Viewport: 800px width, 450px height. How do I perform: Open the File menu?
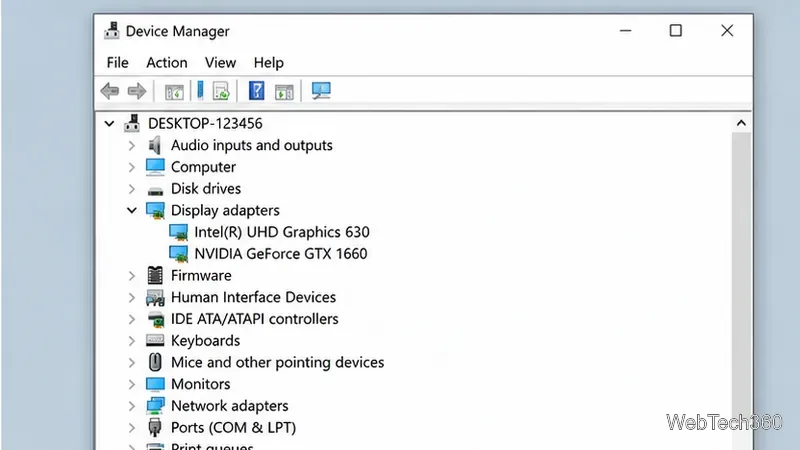pos(117,63)
